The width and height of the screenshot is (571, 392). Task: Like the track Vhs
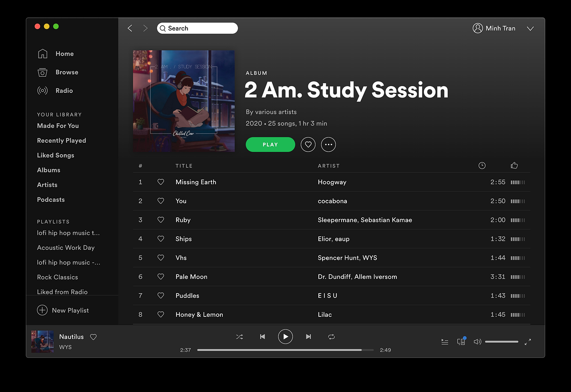(x=161, y=258)
